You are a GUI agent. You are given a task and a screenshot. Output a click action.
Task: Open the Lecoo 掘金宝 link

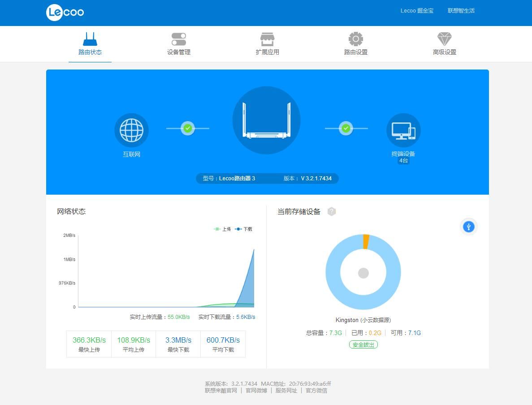417,11
